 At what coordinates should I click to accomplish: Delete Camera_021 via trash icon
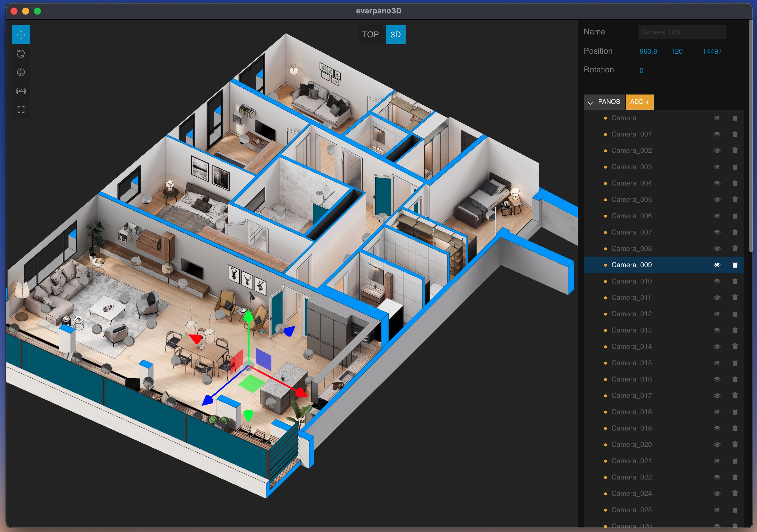(x=735, y=461)
